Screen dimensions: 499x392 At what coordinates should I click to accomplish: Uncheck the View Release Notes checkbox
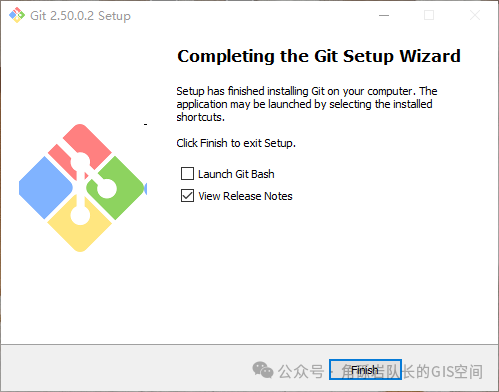[x=187, y=196]
